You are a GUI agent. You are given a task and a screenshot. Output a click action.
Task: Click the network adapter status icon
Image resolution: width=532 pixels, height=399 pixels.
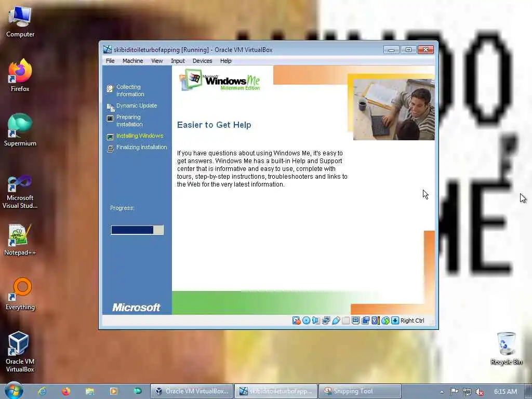(326, 321)
